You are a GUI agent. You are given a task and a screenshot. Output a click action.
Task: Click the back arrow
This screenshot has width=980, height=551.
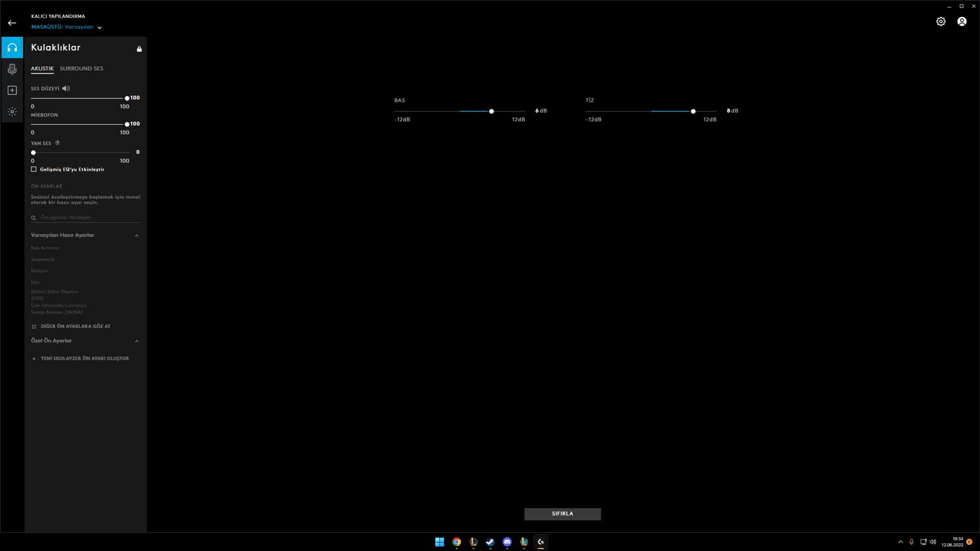point(12,23)
